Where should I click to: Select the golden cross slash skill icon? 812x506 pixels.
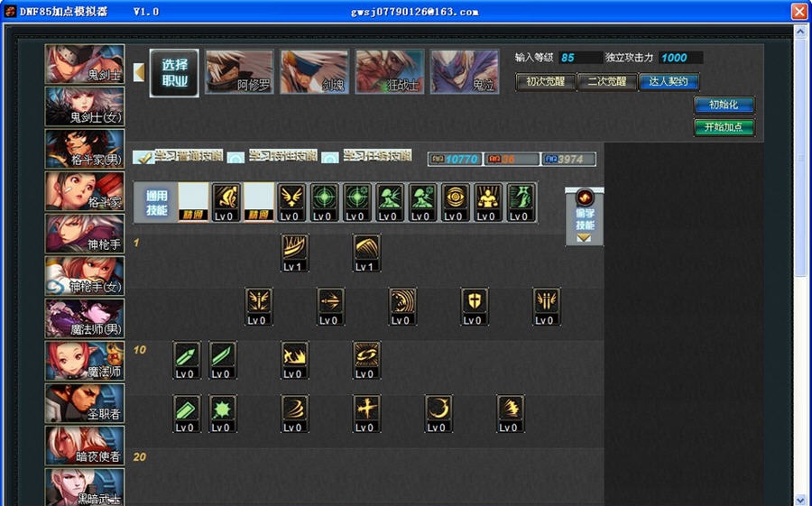366,413
